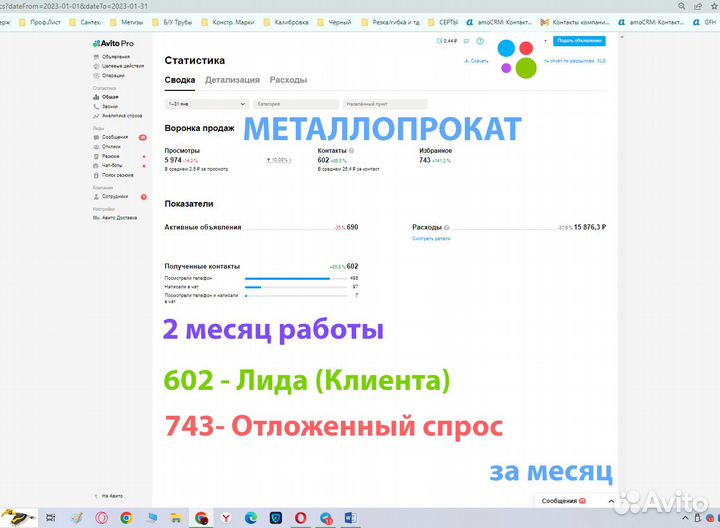Open the Калибровка bookmark folder
Screen dimensions: 720x528
pos(286,22)
